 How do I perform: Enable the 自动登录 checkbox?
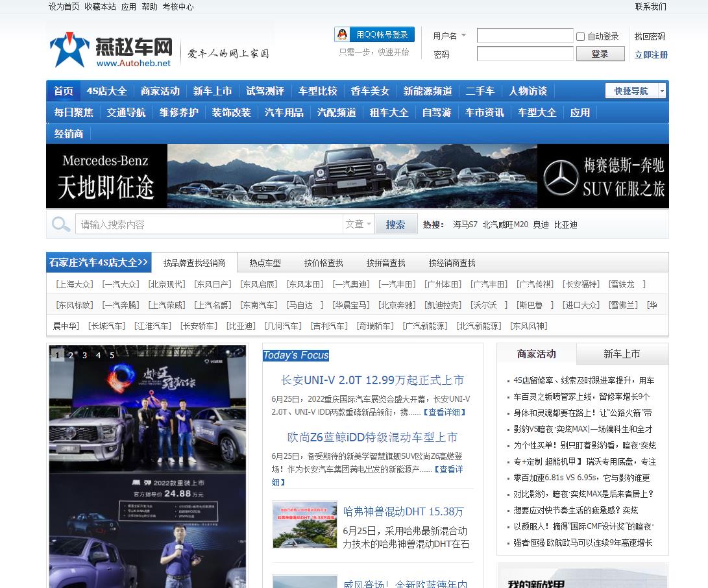click(581, 36)
